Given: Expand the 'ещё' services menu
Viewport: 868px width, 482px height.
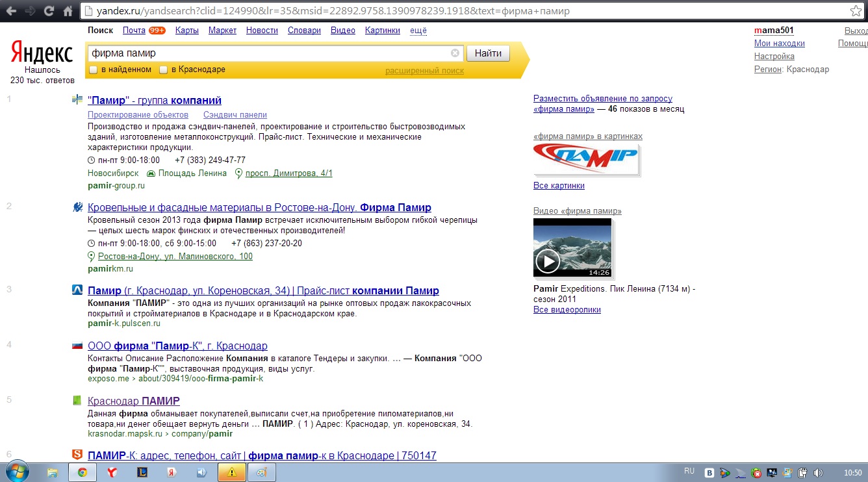Looking at the screenshot, I should click(418, 31).
